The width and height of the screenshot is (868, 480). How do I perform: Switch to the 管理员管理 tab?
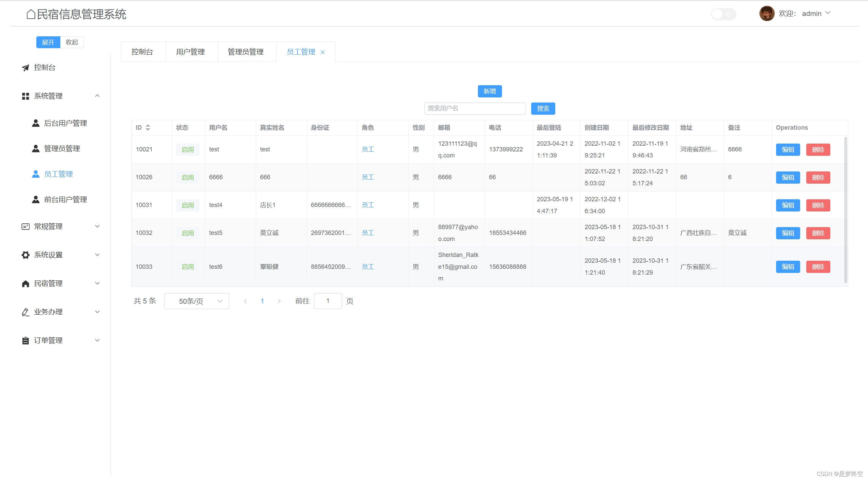[246, 52]
